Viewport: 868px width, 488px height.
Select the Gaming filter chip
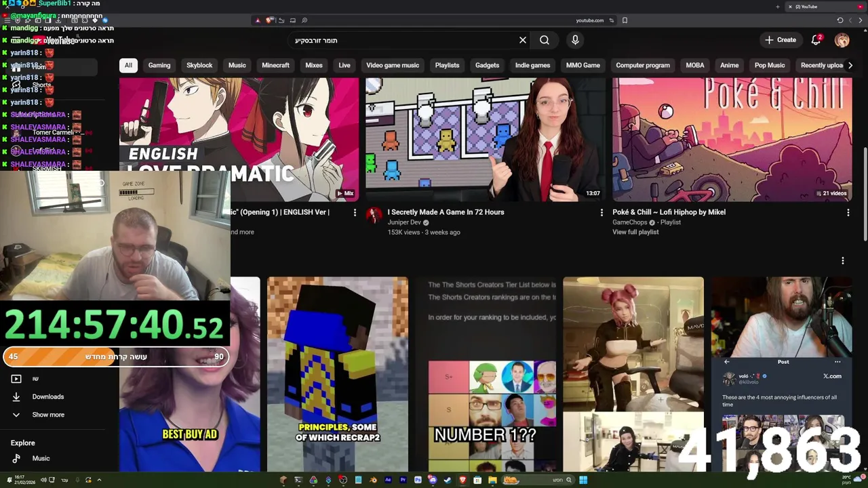[x=159, y=65]
